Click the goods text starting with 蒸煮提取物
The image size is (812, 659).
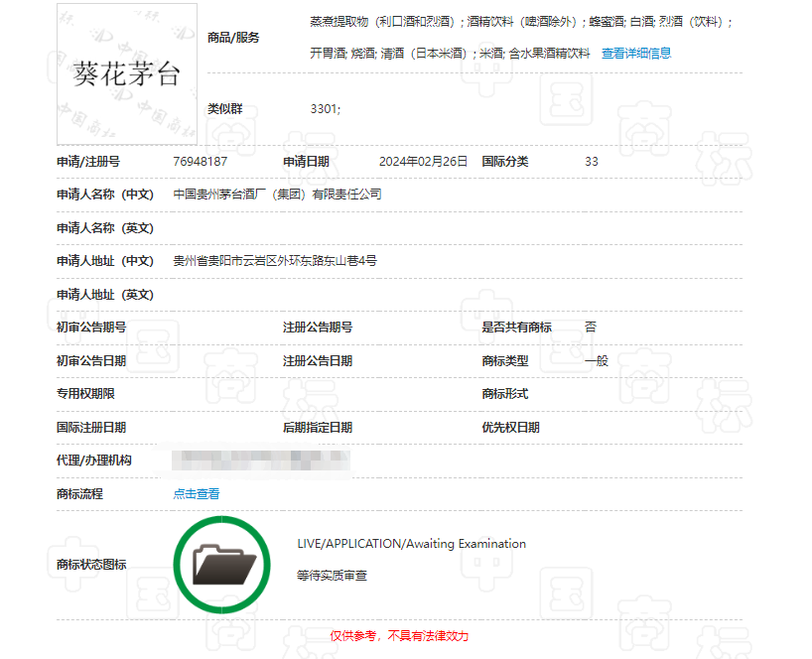click(x=521, y=22)
